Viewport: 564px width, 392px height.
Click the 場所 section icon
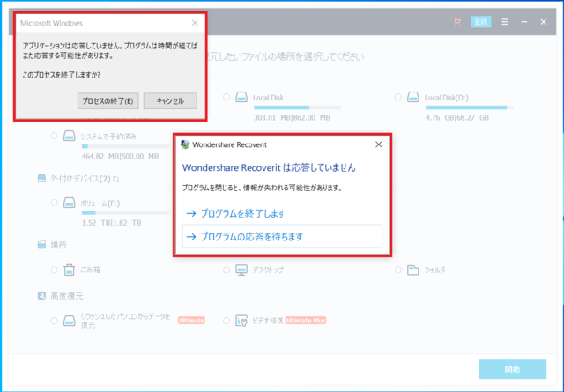point(41,245)
